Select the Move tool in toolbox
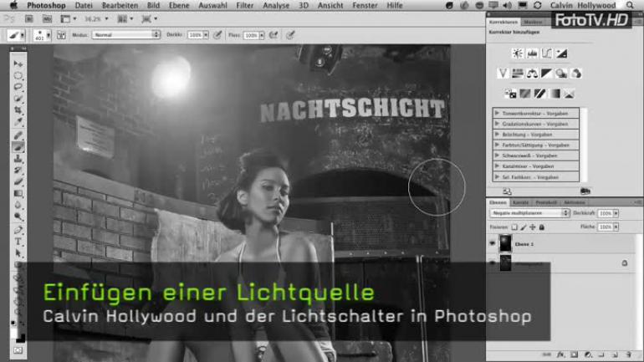This screenshot has width=644, height=362. tap(18, 64)
